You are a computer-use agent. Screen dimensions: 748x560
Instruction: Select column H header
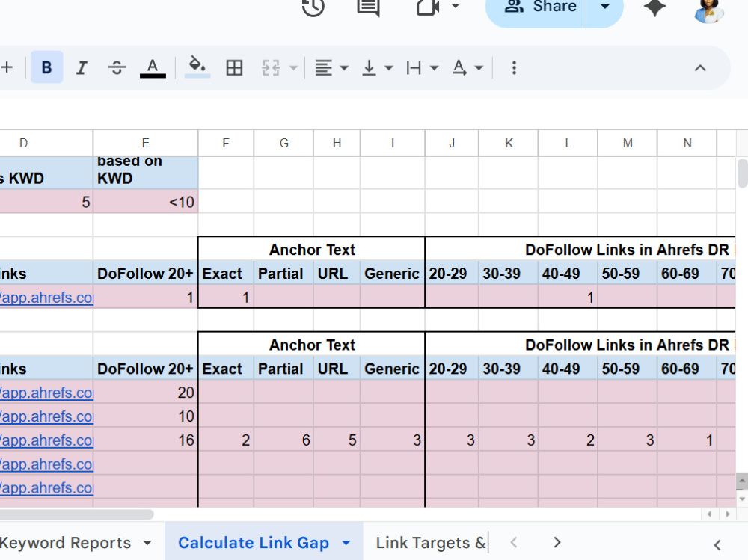337,143
